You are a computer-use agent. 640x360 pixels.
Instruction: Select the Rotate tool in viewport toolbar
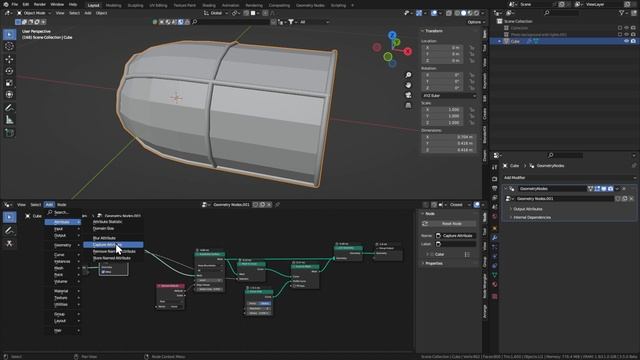[9, 71]
